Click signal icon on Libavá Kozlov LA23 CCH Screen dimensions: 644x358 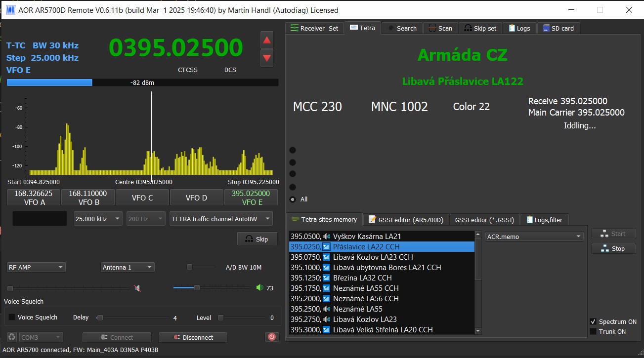point(326,257)
